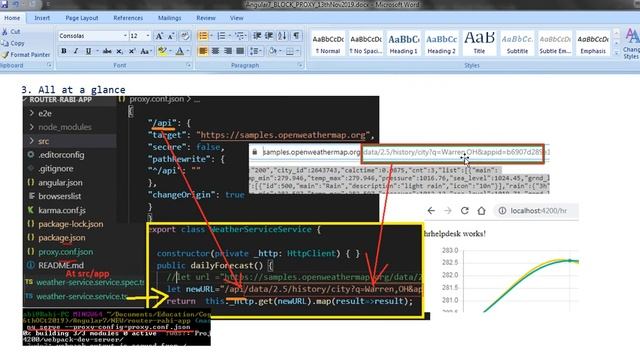640x360 pixels.
Task: Click the Sort A-Z icon
Action: [282, 36]
